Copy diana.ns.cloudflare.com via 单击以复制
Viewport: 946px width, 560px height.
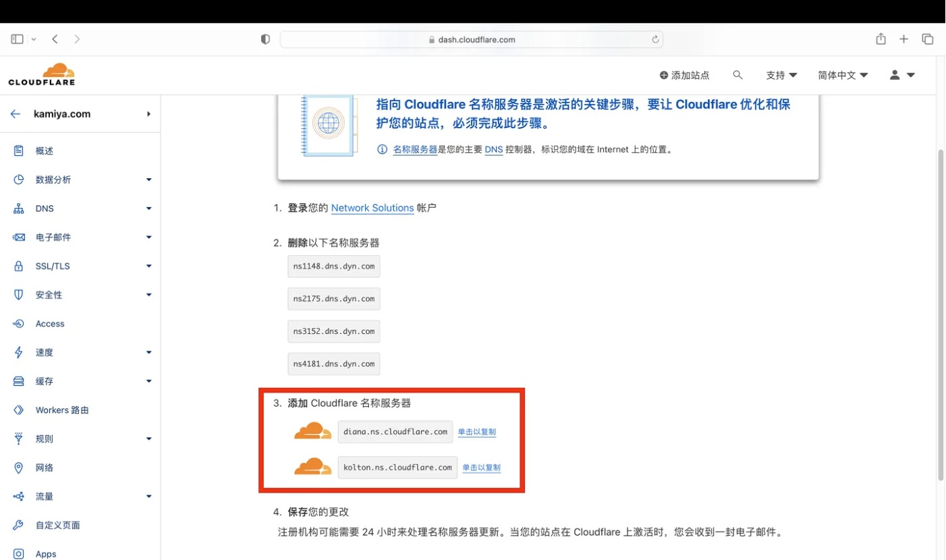[x=476, y=432]
